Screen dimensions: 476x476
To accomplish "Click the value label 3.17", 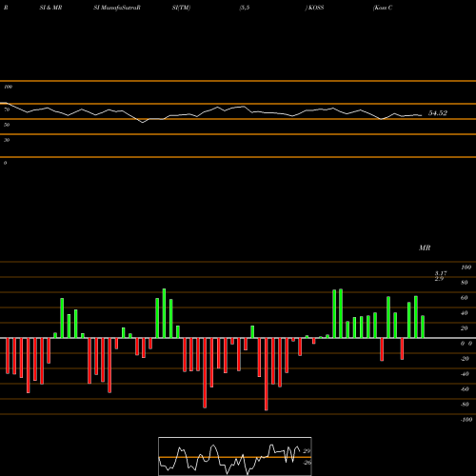I will [441, 273].
